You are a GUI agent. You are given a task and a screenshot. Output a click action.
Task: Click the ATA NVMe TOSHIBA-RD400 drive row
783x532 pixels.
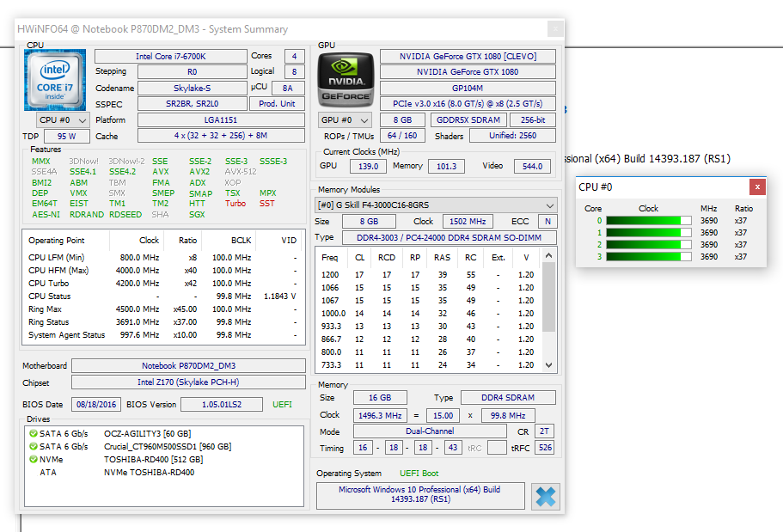[164, 473]
